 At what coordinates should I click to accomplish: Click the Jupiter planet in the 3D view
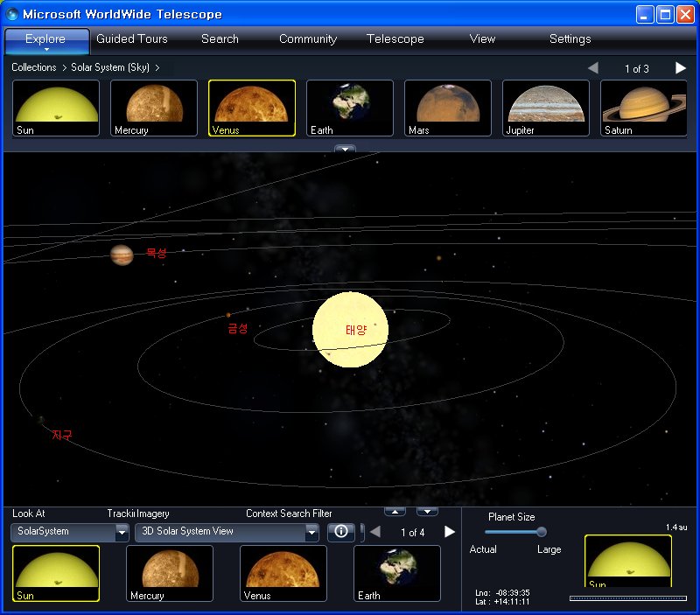122,255
